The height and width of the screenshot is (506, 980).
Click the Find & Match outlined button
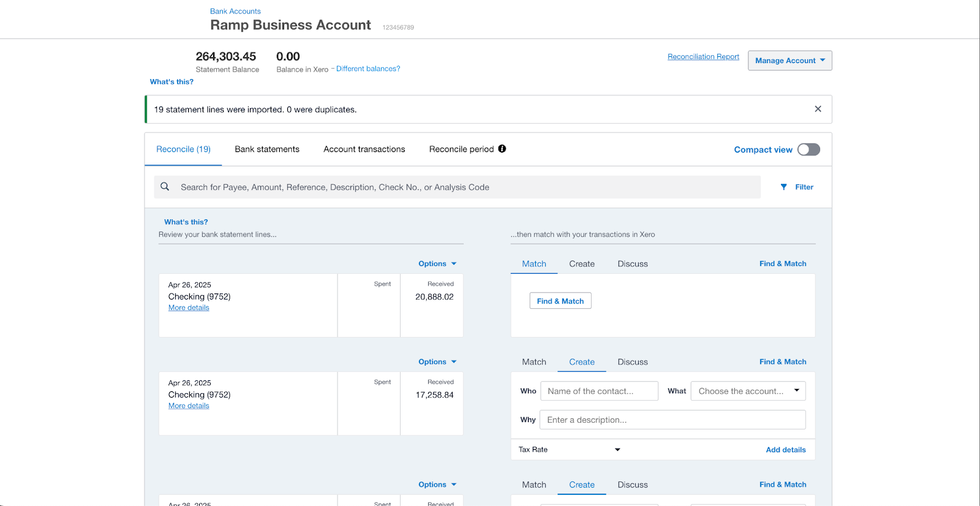[560, 301]
